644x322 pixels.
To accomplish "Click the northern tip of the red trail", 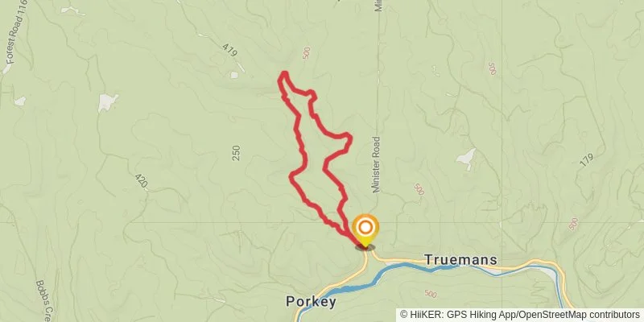I will click(x=283, y=74).
